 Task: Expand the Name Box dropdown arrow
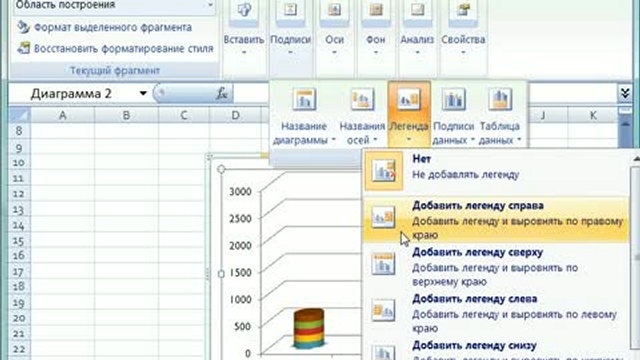click(143, 93)
